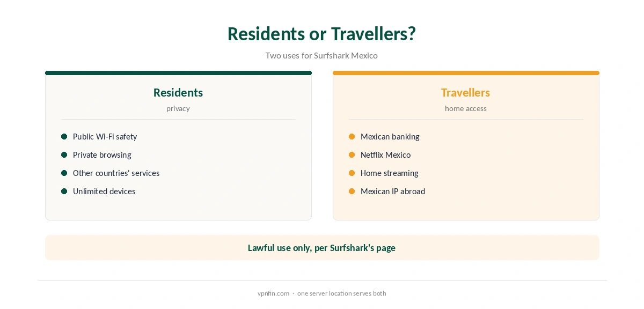Click the 'home access' label under Travellers
The image size is (644, 309).
(465, 108)
